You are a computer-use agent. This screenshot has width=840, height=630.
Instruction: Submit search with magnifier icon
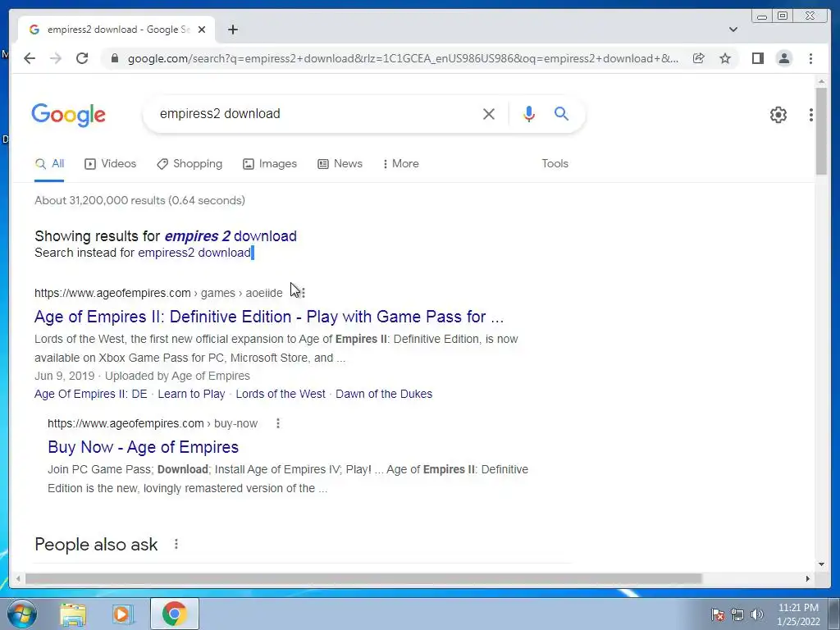click(561, 113)
